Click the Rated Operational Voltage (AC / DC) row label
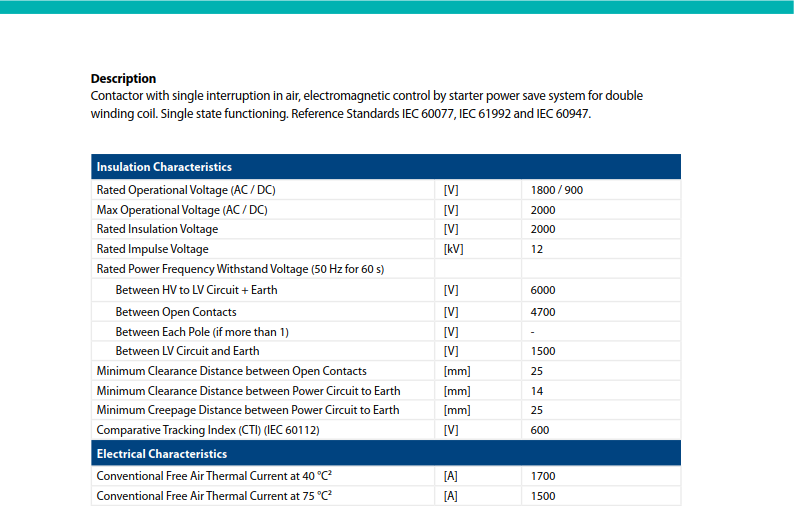The image size is (794, 506). [186, 190]
